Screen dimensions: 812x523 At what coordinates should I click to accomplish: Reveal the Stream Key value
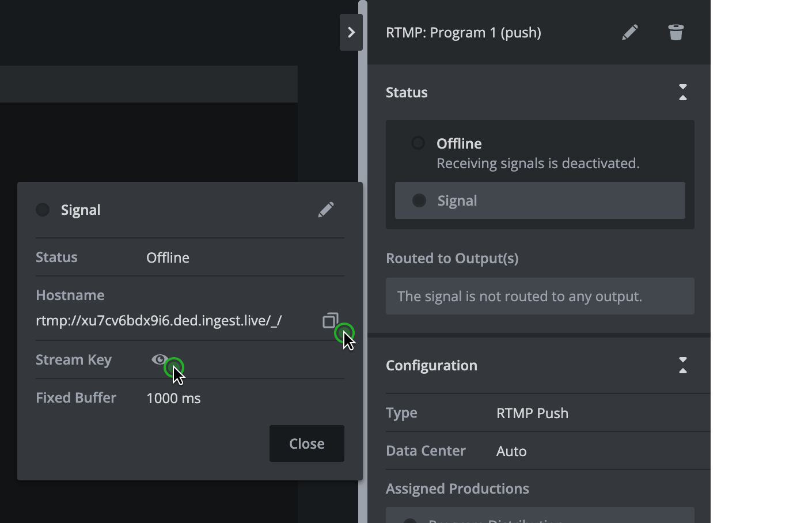click(x=160, y=359)
